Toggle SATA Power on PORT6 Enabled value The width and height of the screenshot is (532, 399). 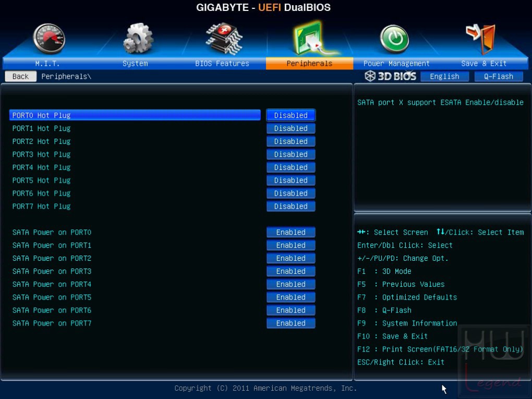coord(291,310)
